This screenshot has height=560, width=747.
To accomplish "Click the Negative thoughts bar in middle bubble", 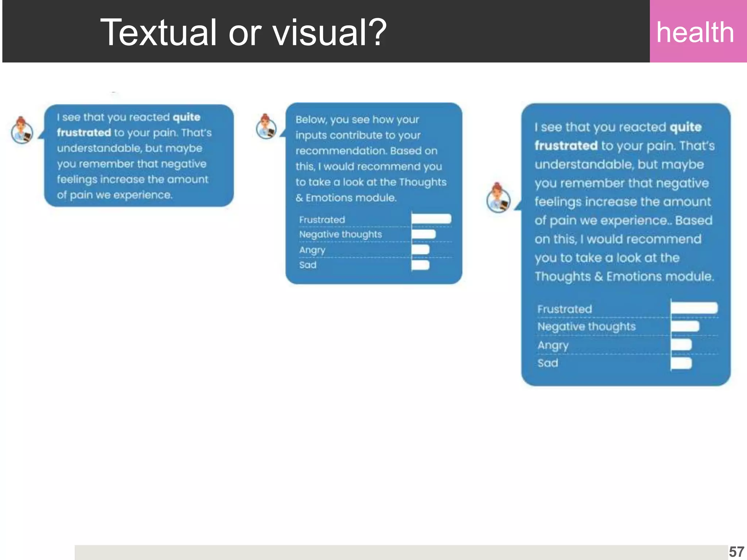I will coord(424,234).
